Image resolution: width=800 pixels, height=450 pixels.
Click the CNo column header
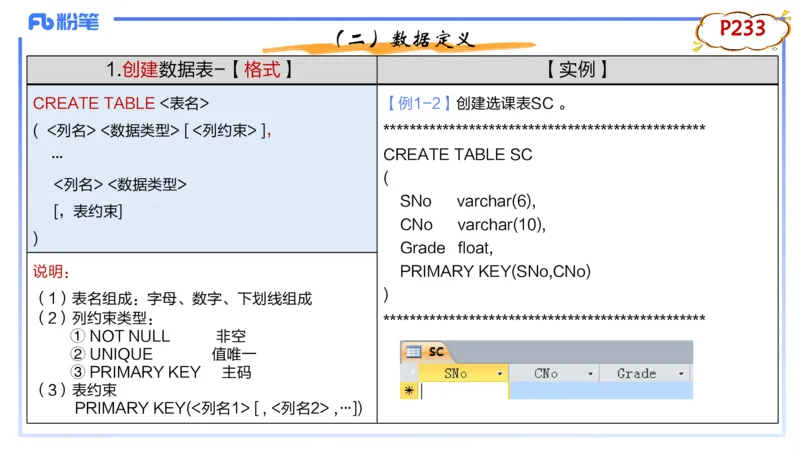[554, 373]
